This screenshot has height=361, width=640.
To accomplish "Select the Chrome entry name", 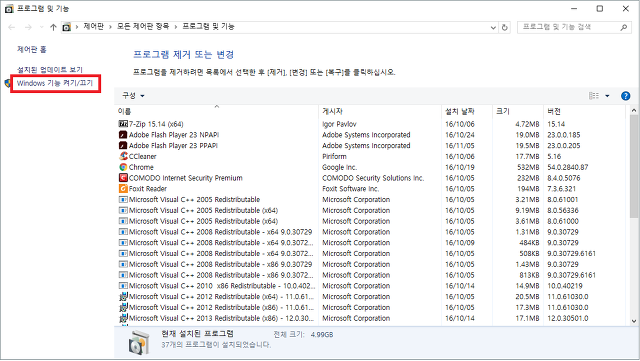I will pyautogui.click(x=141, y=167).
